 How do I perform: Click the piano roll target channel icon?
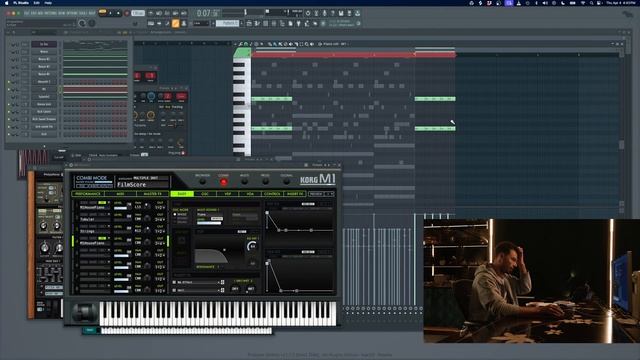tap(320, 44)
